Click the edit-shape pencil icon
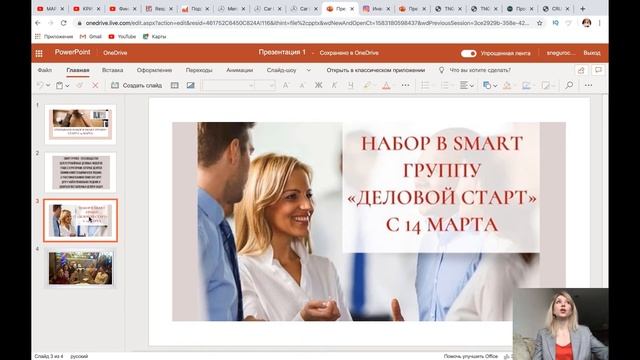 click(546, 85)
